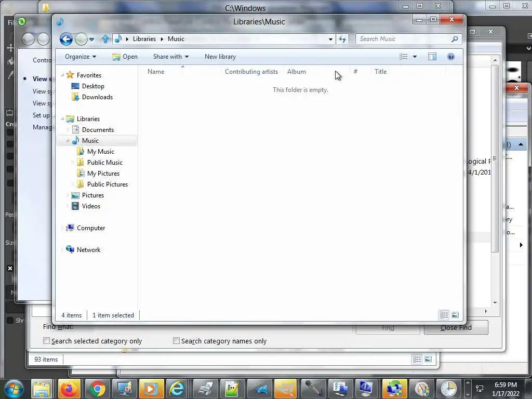The height and width of the screenshot is (399, 532).
Task: Open Desktop in Favorites
Action: (93, 86)
